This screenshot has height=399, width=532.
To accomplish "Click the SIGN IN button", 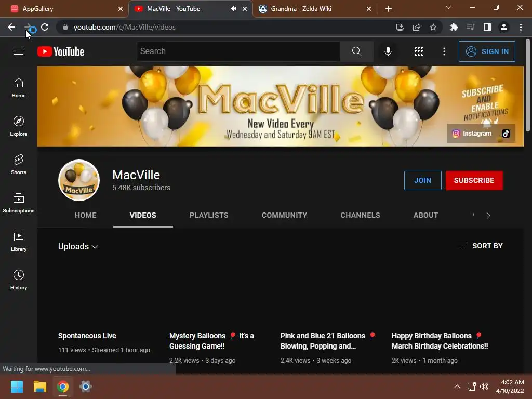I will click(x=487, y=51).
